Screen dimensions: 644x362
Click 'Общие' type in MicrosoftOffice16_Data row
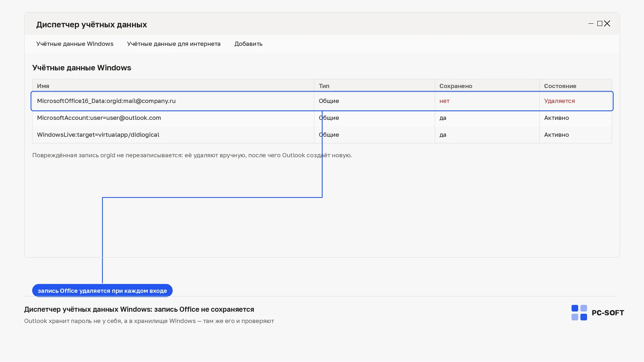click(x=329, y=101)
